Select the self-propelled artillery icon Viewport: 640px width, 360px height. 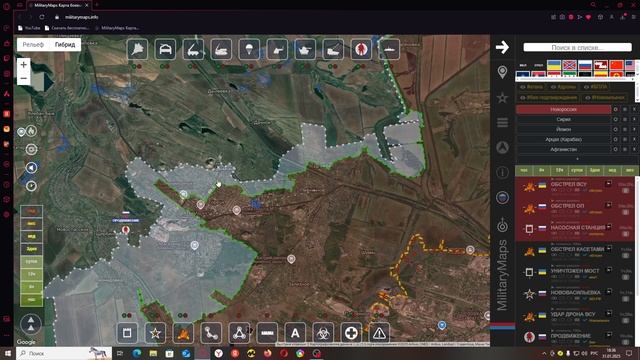(x=221, y=49)
